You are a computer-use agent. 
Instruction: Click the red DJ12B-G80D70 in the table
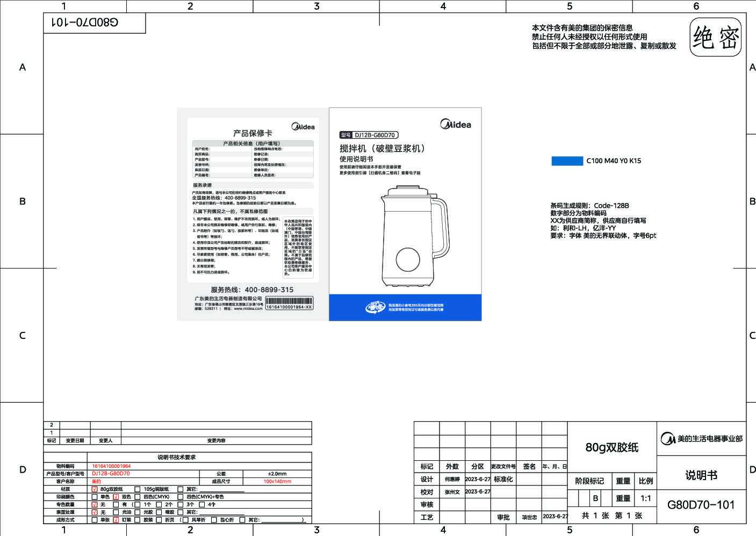pos(111,474)
